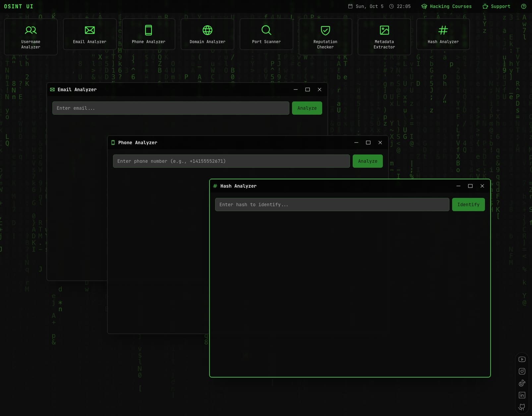
Task: Focus the Enter hash to identify field
Action: 332,205
